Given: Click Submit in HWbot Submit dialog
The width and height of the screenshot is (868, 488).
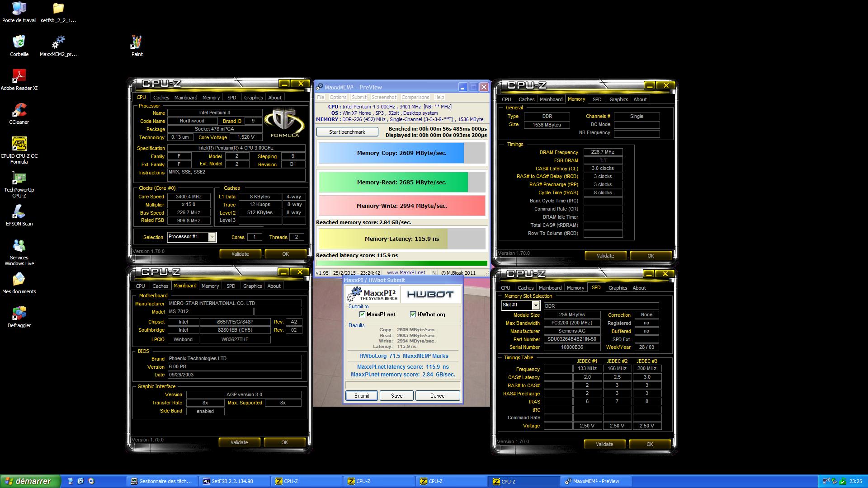Looking at the screenshot, I should point(361,396).
